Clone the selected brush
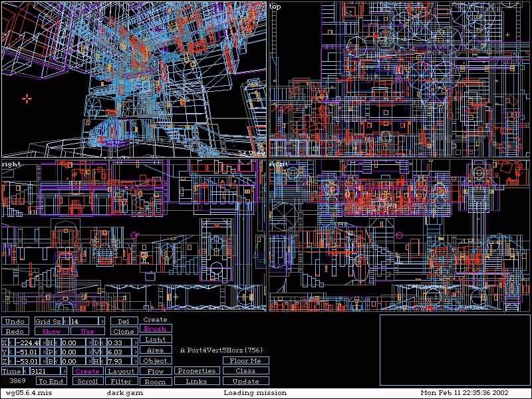Screen dimensions: 532x399 tap(123, 331)
